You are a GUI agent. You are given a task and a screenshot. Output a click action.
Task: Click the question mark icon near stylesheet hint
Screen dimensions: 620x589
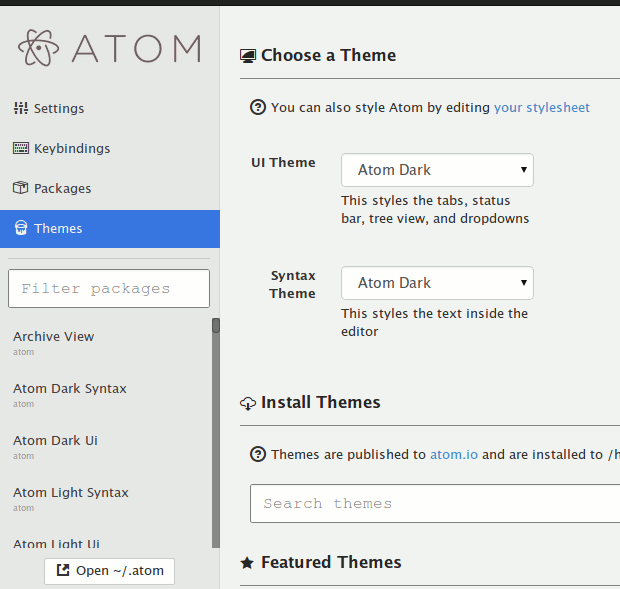(258, 107)
